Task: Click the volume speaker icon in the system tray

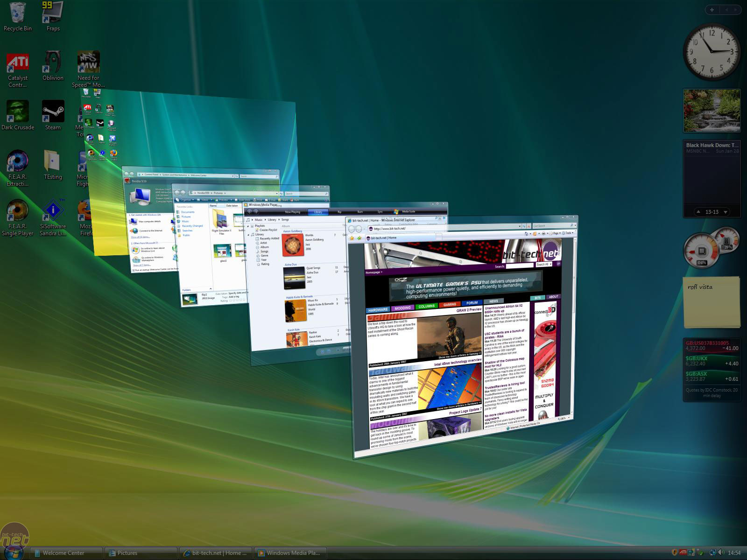Action: point(721,553)
